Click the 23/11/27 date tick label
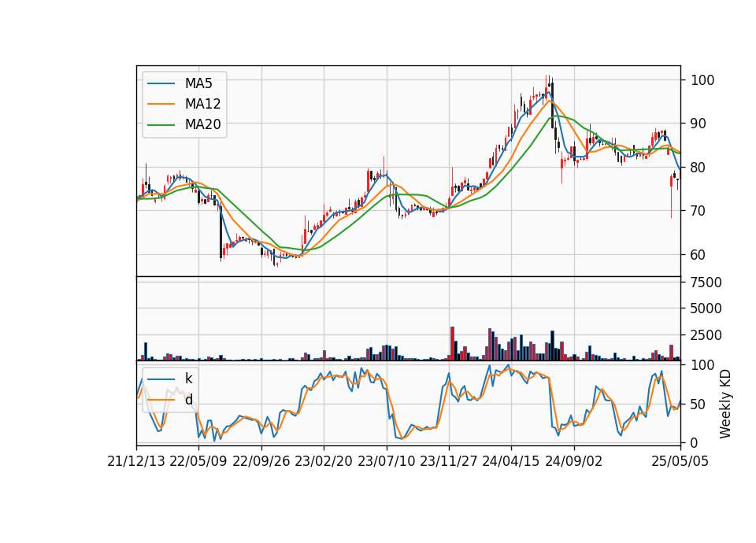756x543 pixels. (x=448, y=462)
